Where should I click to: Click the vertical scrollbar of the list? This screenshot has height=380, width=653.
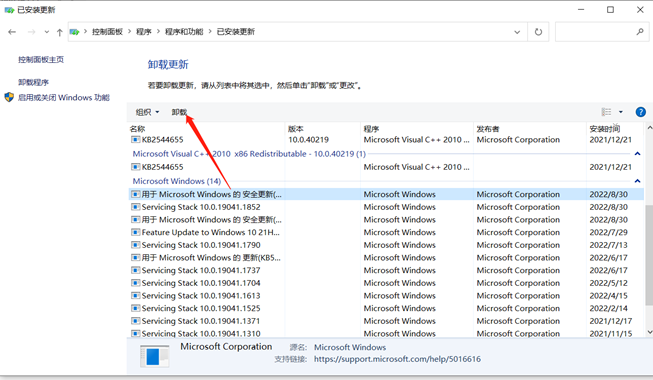(x=649, y=255)
